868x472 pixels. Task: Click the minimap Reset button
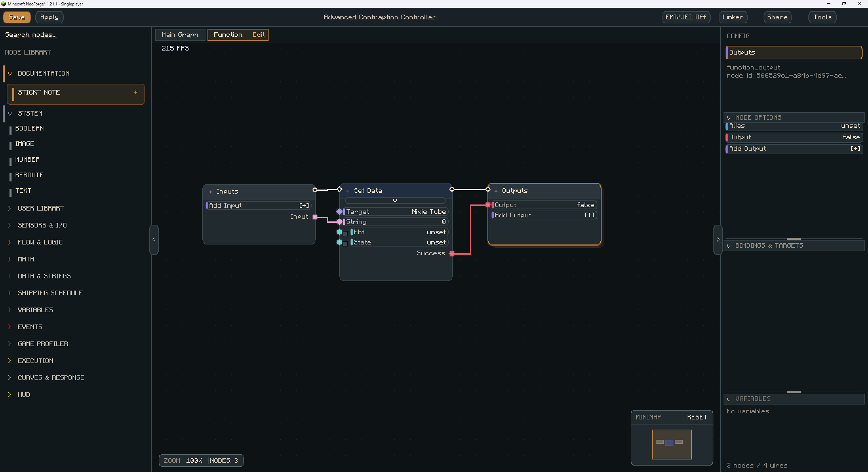coord(697,417)
